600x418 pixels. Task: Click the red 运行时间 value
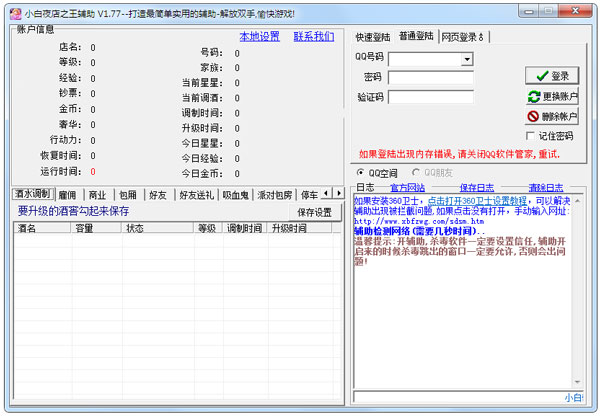tap(93, 172)
